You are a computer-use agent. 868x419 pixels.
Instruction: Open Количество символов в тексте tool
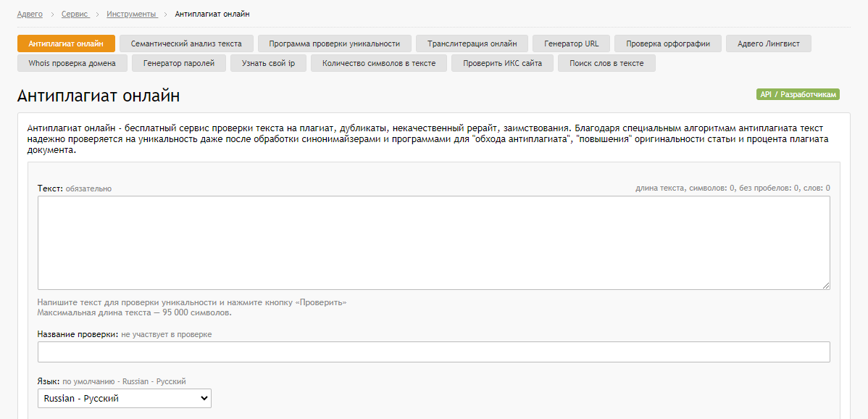379,63
